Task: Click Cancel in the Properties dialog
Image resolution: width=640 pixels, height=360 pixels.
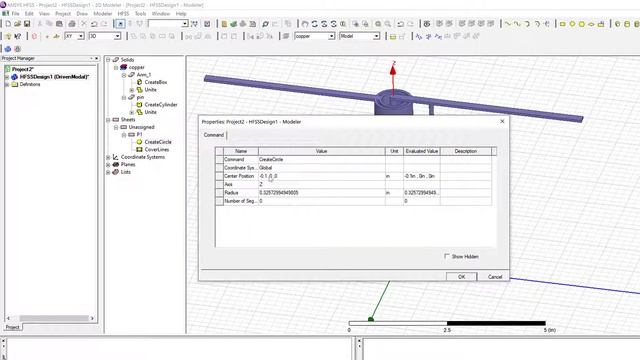Action: [x=495, y=277]
